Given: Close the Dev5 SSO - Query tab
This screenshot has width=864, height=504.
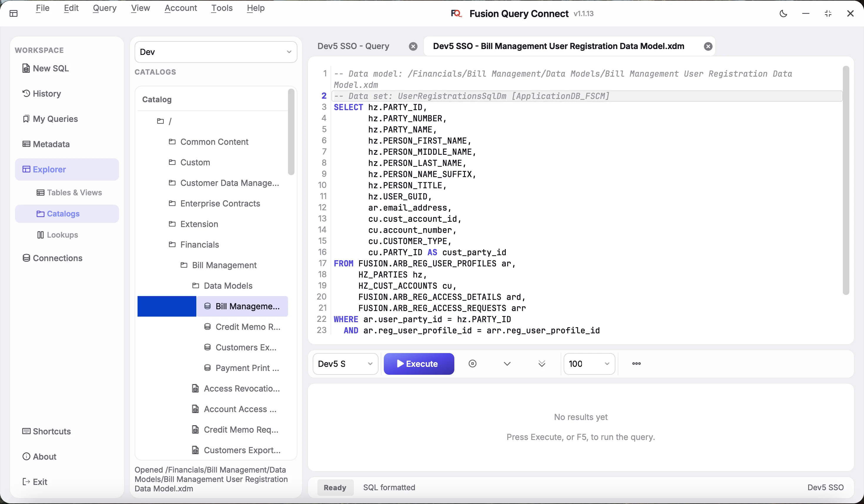Looking at the screenshot, I should tap(413, 47).
